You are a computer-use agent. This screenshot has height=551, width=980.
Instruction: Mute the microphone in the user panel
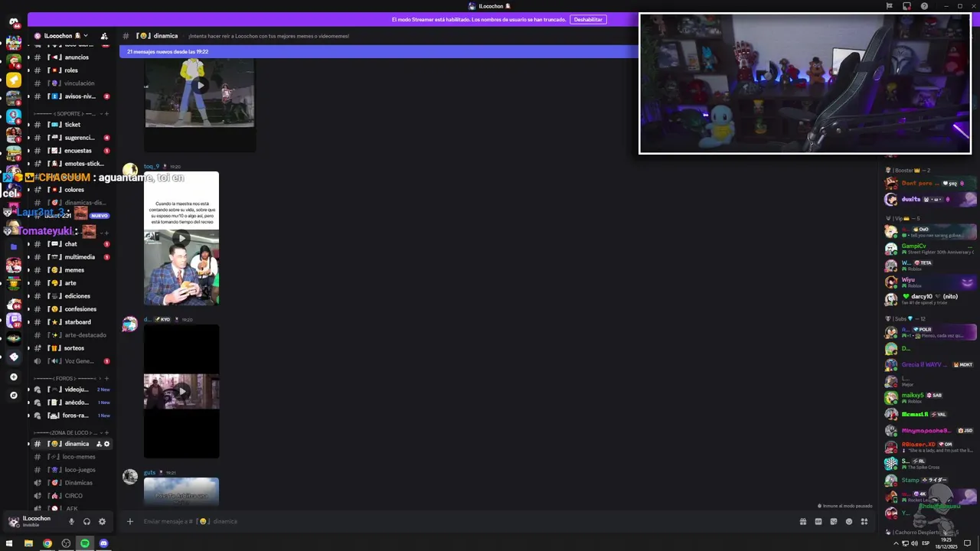point(71,521)
